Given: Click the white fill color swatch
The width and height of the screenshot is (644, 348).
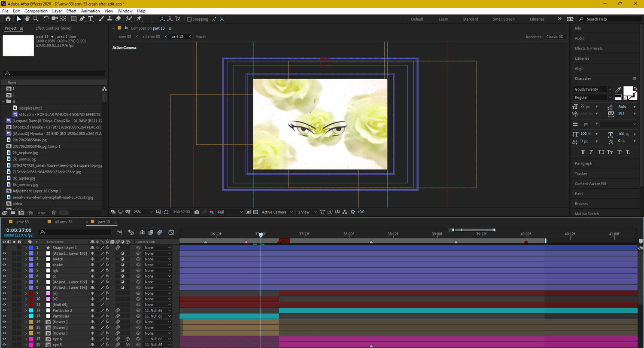Looking at the screenshot, I should tap(628, 91).
